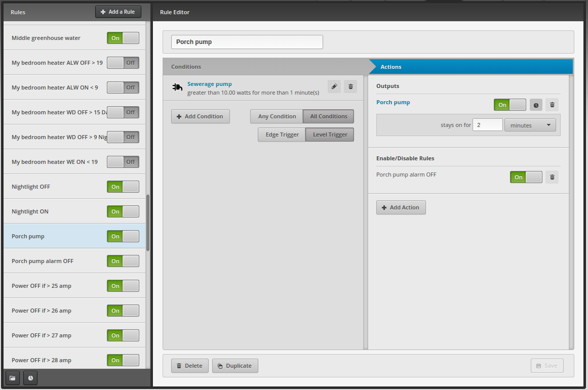Toggle Power OFF if > 25 amp rule
588x390 pixels.
click(123, 286)
